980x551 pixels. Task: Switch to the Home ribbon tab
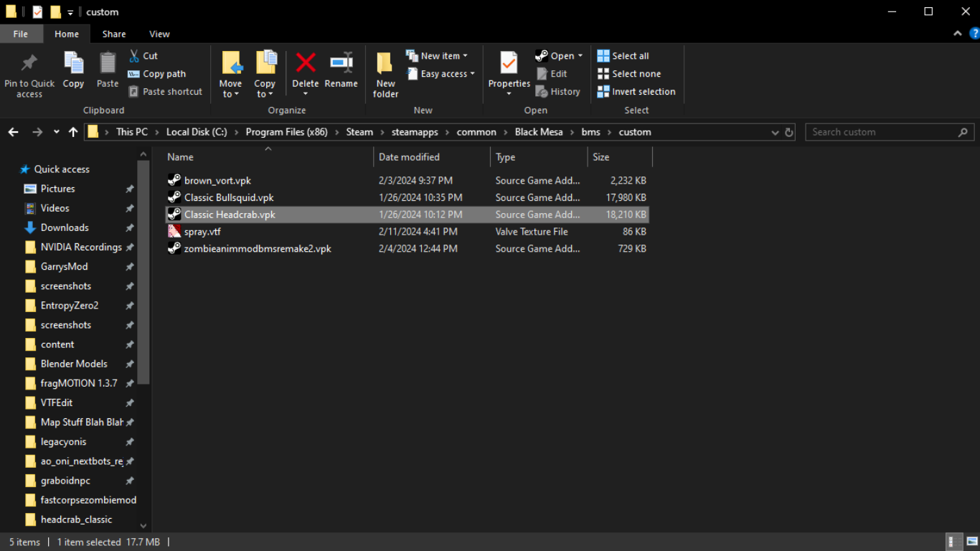point(67,34)
